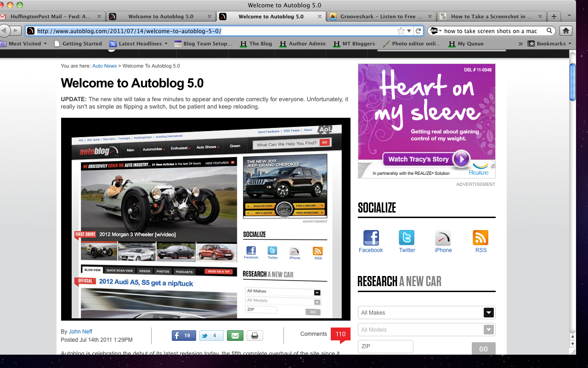Click the Facebook icon in the Socialize sidebar
Image resolution: width=588 pixels, height=368 pixels.
point(371,236)
